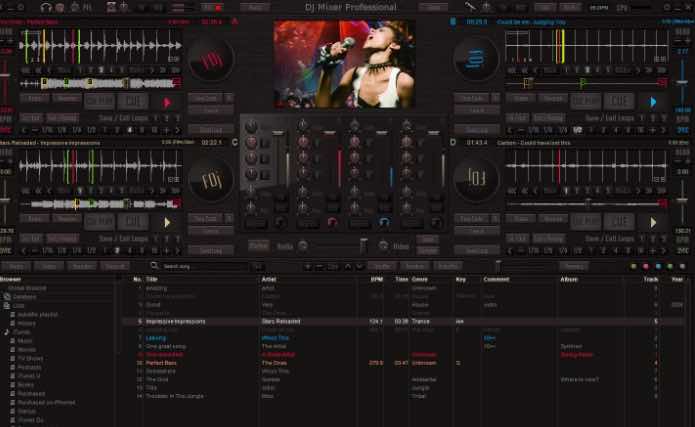Screen dimensions: 695x427
Task: Start playback with deck B's blue play button
Action: click(653, 102)
